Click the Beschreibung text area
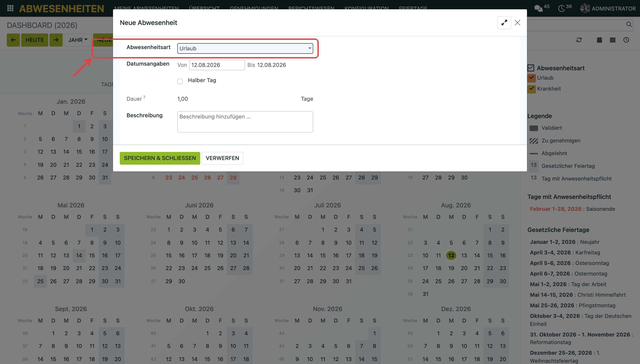640x364 pixels. [245, 122]
